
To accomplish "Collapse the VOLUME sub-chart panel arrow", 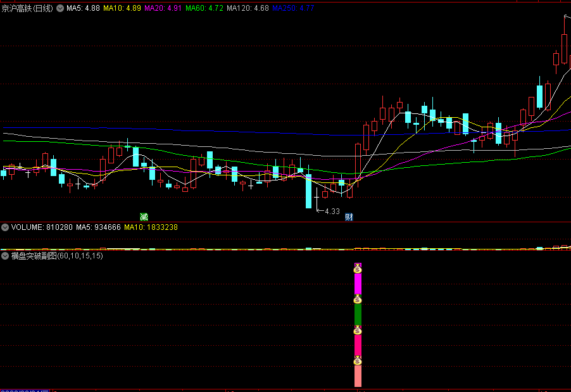I will coord(5,227).
